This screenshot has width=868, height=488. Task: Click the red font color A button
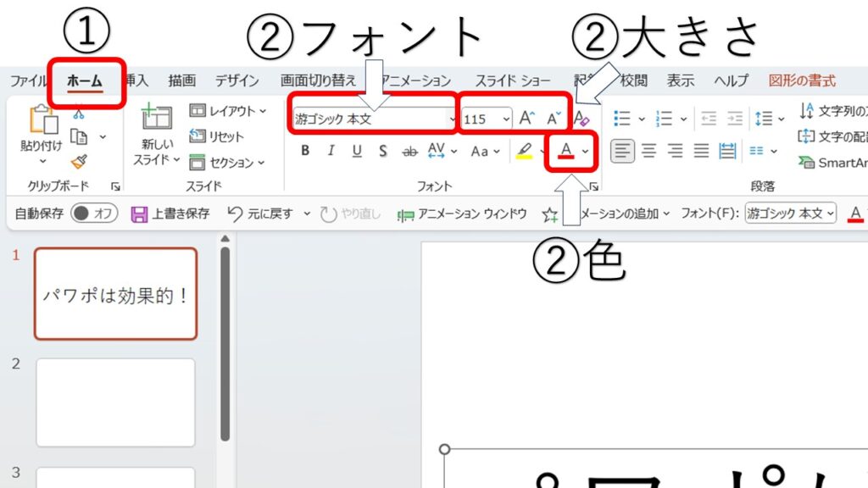[x=565, y=151]
